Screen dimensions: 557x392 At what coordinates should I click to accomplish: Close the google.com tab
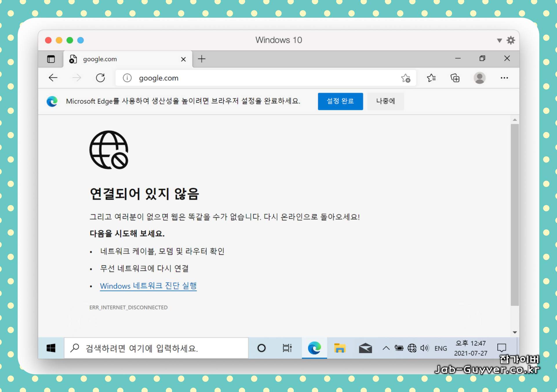(x=183, y=59)
